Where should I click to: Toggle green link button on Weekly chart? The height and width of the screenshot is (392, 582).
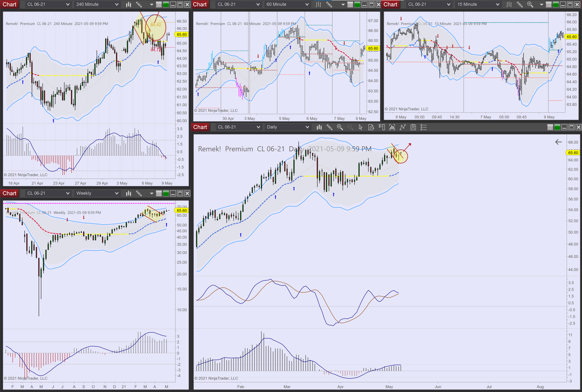coord(166,193)
